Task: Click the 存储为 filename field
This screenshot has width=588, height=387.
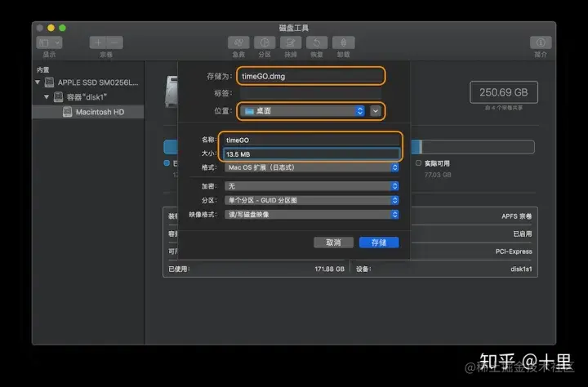Action: tap(311, 76)
